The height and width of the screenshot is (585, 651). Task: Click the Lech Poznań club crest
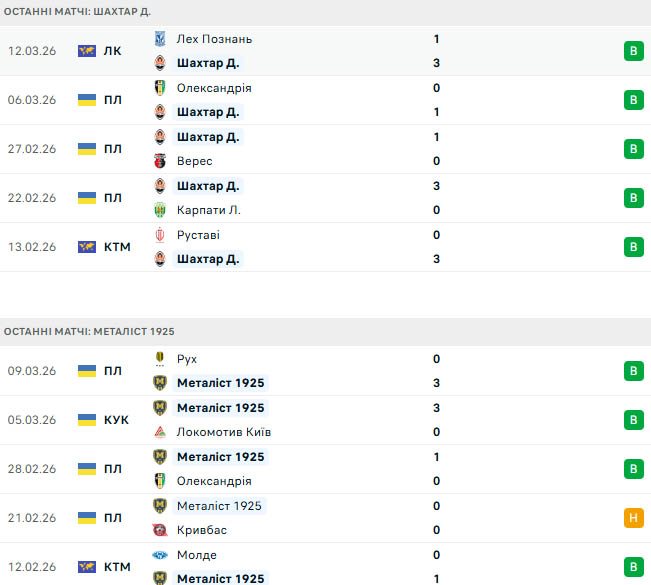click(160, 39)
